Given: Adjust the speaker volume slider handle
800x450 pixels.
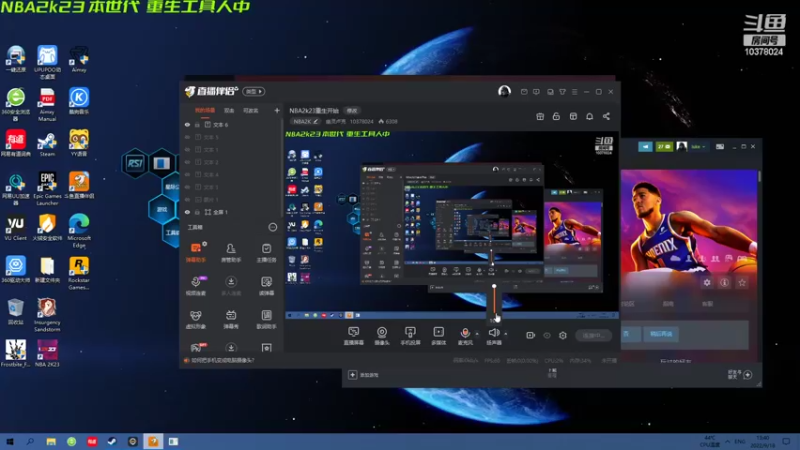Looking at the screenshot, I should 494,286.
